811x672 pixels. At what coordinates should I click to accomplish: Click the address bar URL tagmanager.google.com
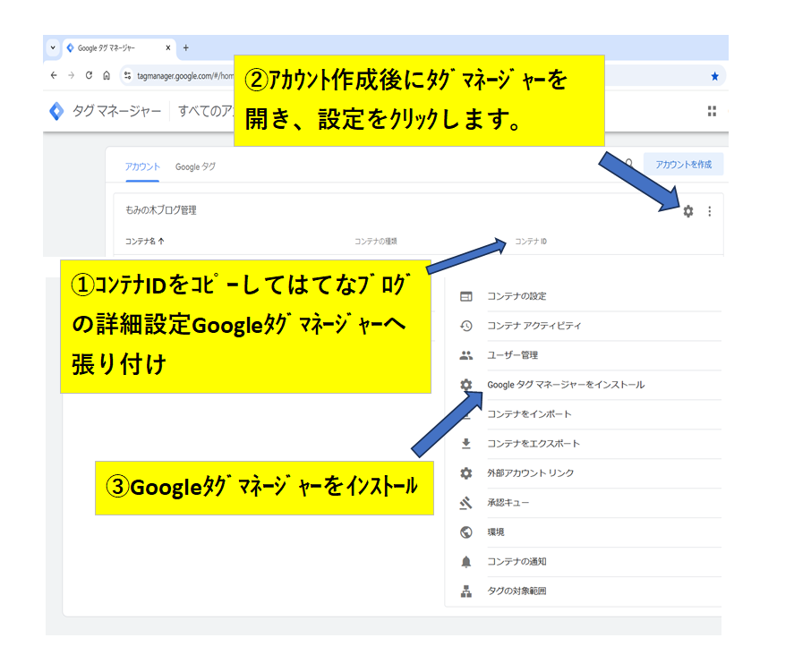[x=185, y=76]
